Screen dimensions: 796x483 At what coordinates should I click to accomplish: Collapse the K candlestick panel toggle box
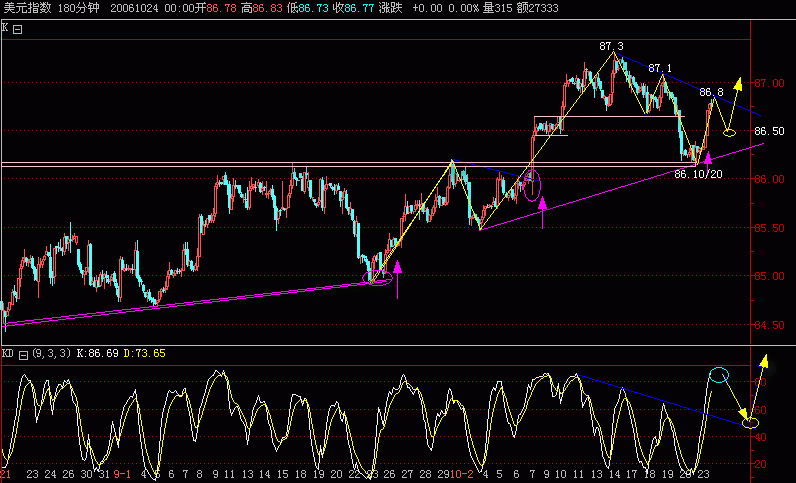coord(18,29)
